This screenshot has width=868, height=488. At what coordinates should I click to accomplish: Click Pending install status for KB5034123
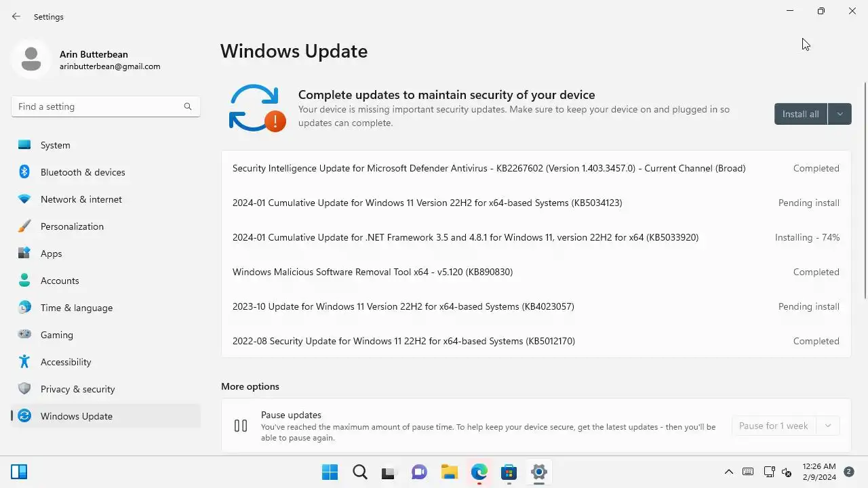pos(809,203)
